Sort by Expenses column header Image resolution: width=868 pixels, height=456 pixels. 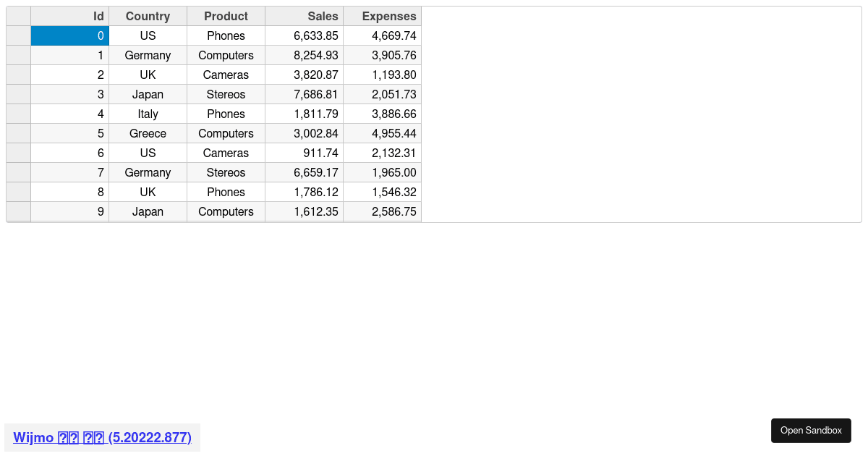pos(382,16)
